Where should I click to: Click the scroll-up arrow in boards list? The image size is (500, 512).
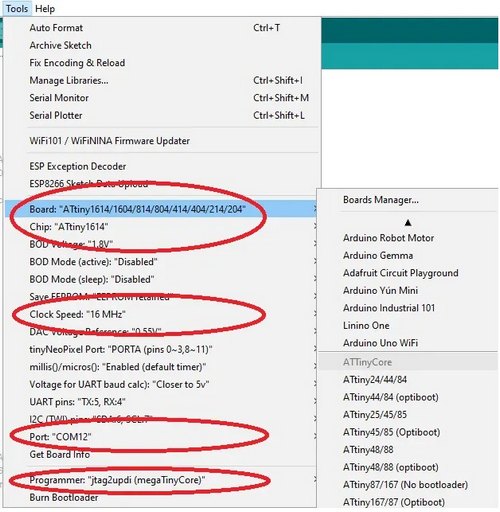coord(408,223)
